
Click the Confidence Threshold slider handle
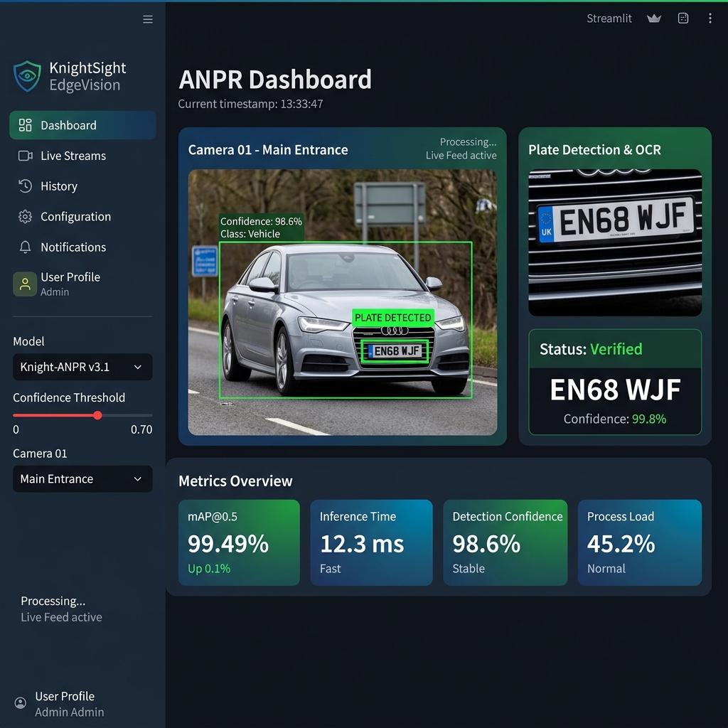click(x=97, y=415)
